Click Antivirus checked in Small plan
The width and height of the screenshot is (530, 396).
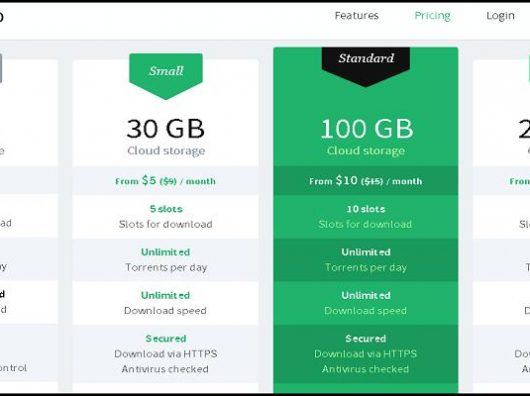coord(165,369)
